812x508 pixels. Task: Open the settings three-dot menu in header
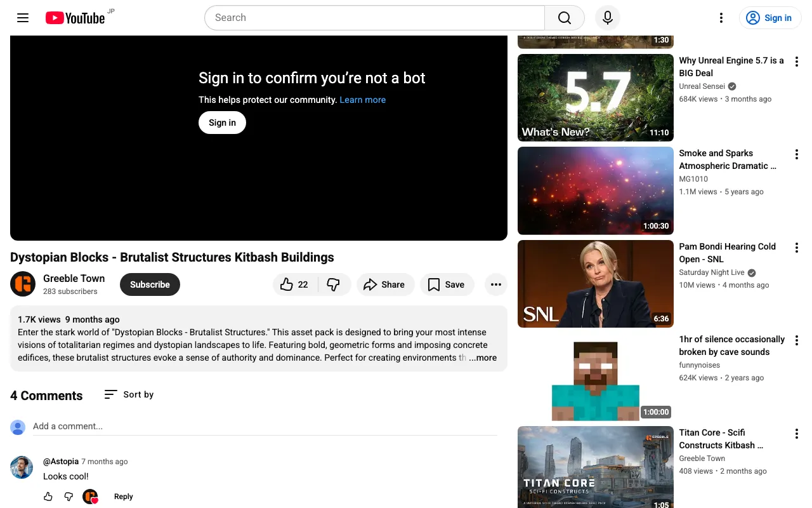coord(721,18)
